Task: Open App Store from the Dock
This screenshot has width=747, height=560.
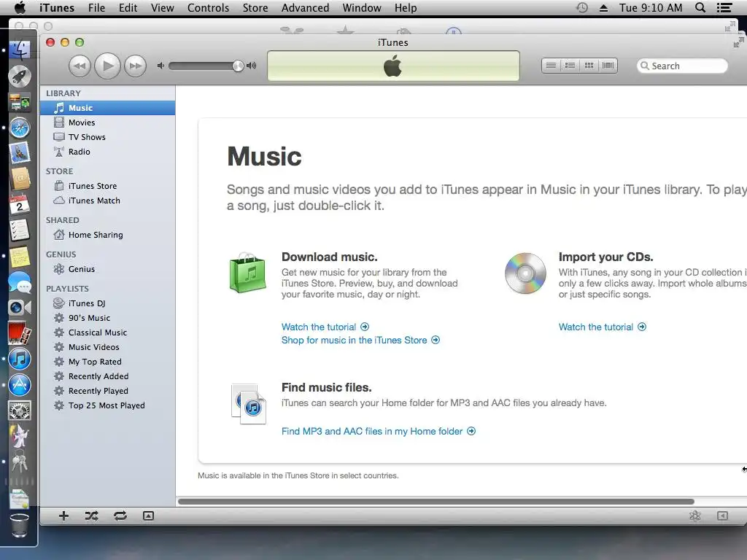Action: point(20,385)
